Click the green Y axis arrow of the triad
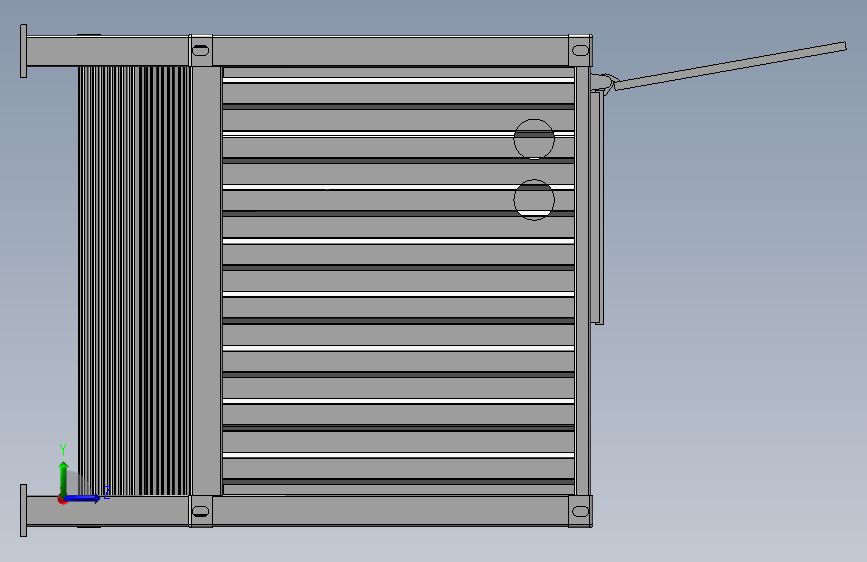Screen dimensions: 867x562 pyautogui.click(x=64, y=478)
